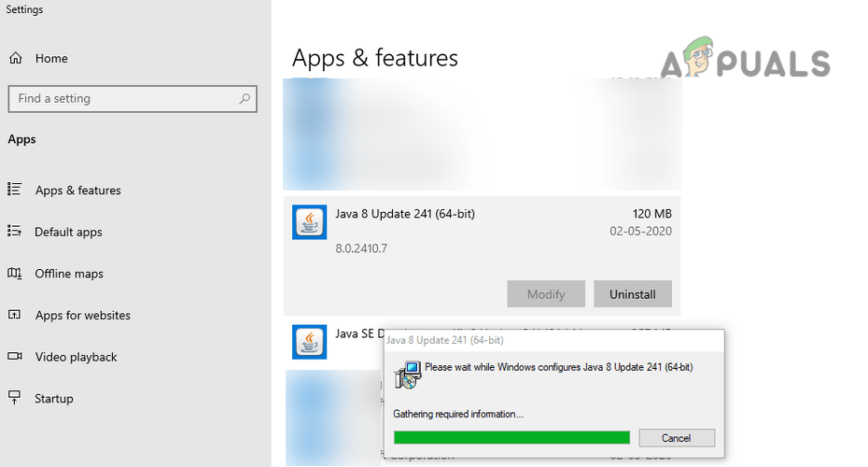This screenshot has height=467, width=868.
Task: Cancel the Java configuration dialog
Action: click(677, 438)
